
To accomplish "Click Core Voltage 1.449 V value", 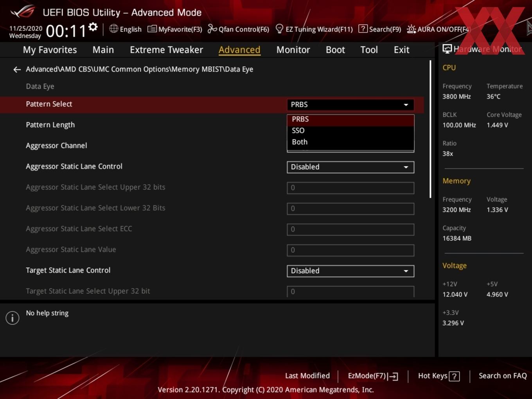I will point(497,125).
